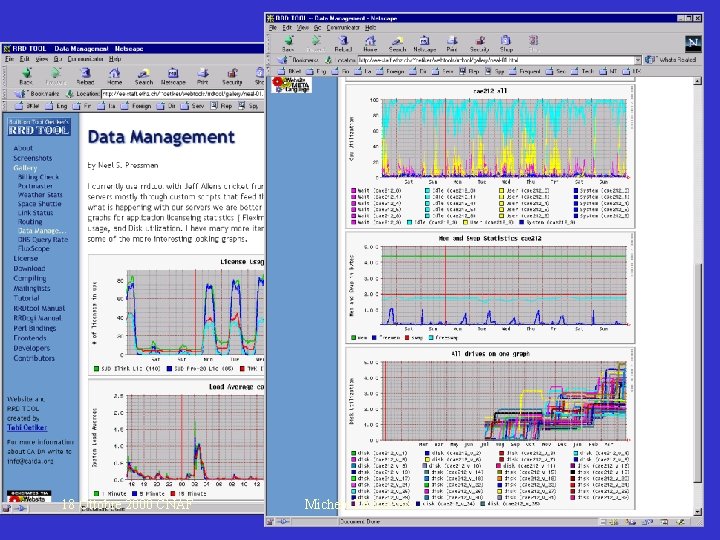Open Bookmarks in front window location bar
Screen dimensions: 720x540
point(299,60)
